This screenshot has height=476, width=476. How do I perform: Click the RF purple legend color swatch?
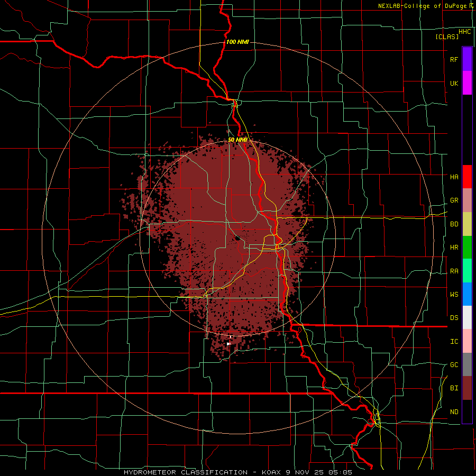467,59
